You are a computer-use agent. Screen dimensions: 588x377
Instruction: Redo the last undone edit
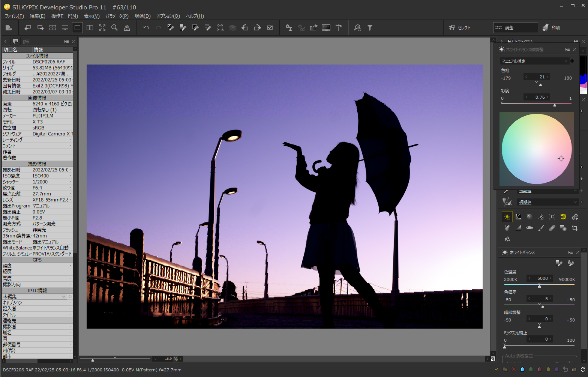159,28
